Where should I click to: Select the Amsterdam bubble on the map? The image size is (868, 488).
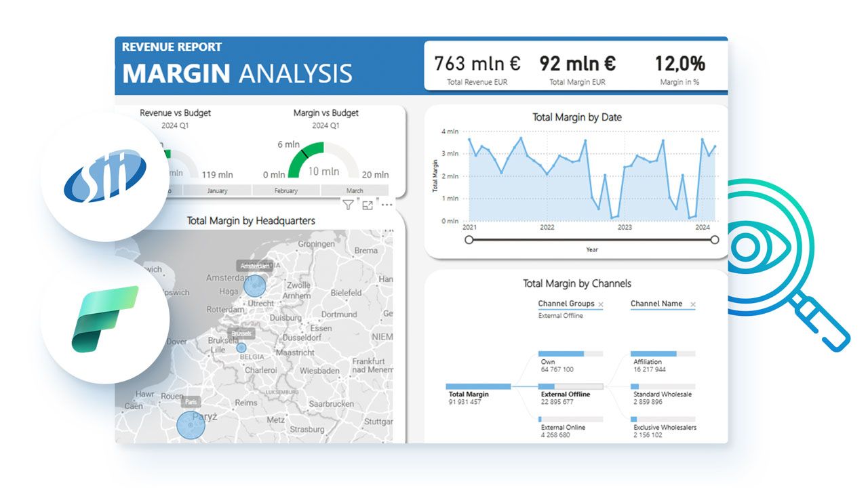pos(254,285)
